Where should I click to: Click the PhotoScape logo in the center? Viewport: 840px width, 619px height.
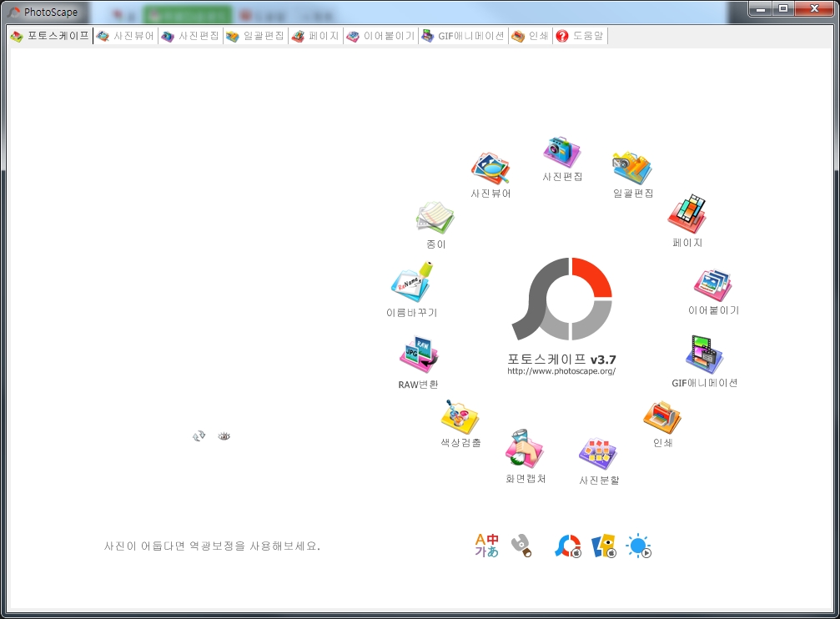pos(562,299)
